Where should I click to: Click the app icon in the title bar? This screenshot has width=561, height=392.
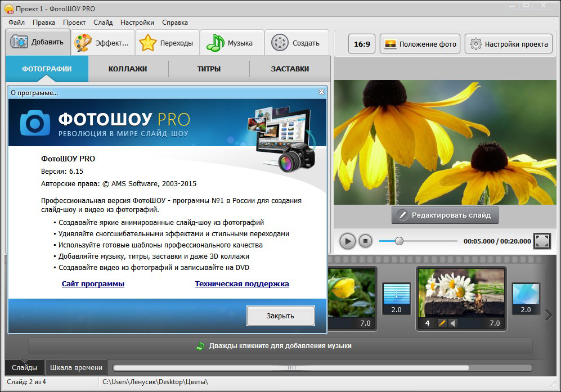point(8,8)
